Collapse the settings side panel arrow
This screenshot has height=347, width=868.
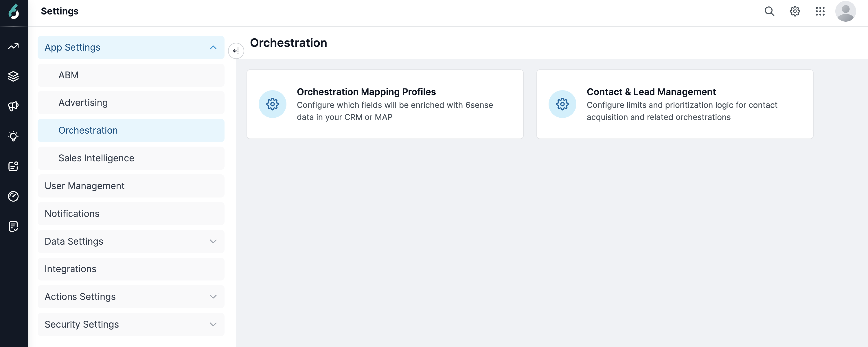pos(236,51)
